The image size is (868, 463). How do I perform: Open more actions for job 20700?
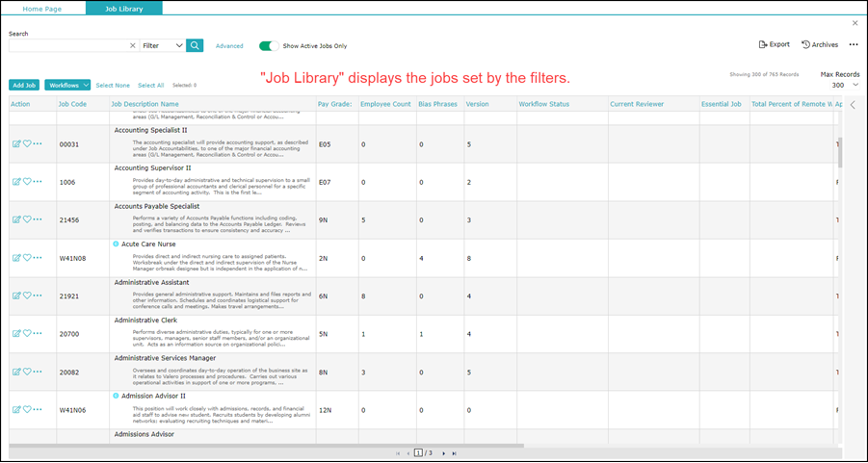point(37,334)
